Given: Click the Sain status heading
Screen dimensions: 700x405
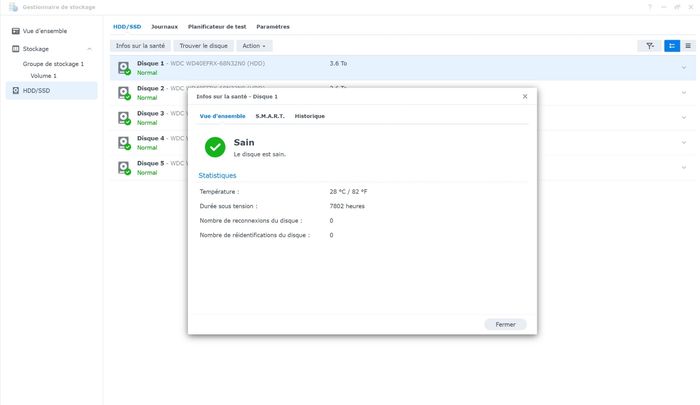Looking at the screenshot, I should click(244, 142).
